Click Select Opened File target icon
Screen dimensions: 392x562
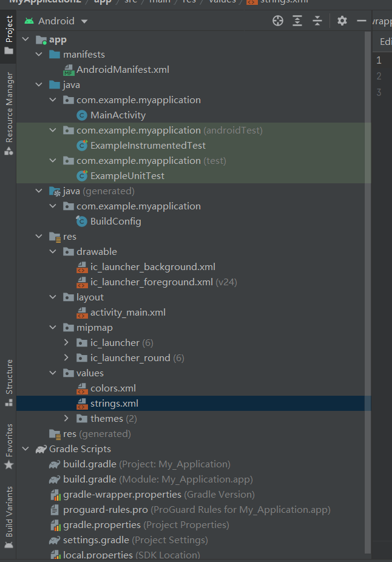[x=278, y=21]
